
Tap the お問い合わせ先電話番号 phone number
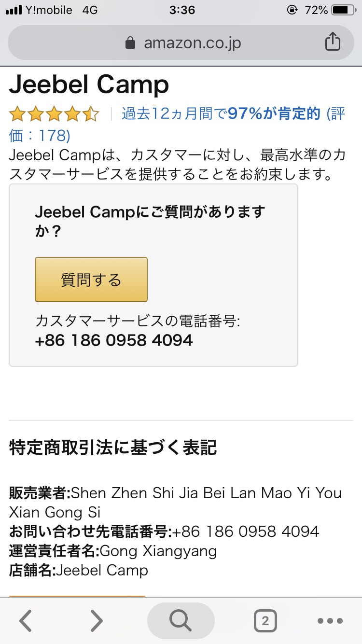pyautogui.click(x=246, y=532)
